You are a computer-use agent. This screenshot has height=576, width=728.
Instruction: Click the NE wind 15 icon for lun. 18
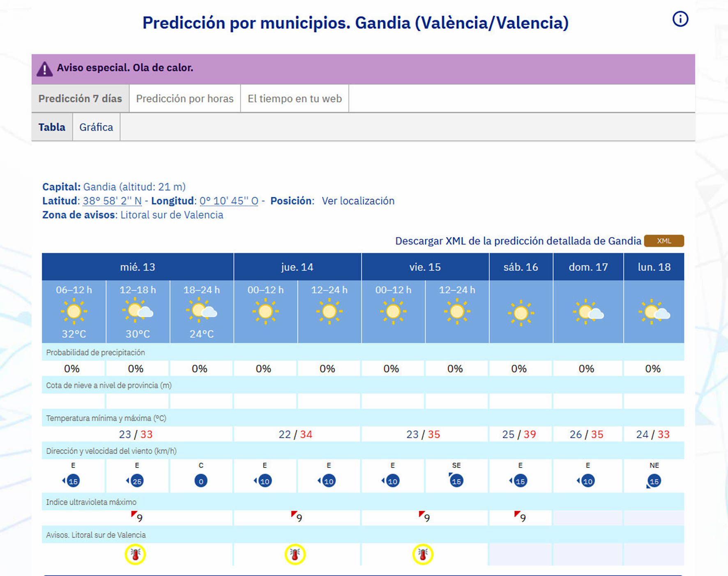pos(654,481)
